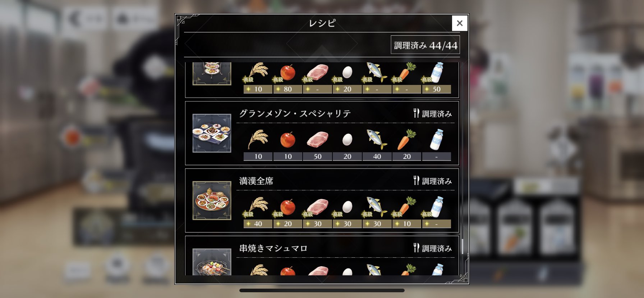Click the recipe list scrollbar thumb

[x=462, y=246]
